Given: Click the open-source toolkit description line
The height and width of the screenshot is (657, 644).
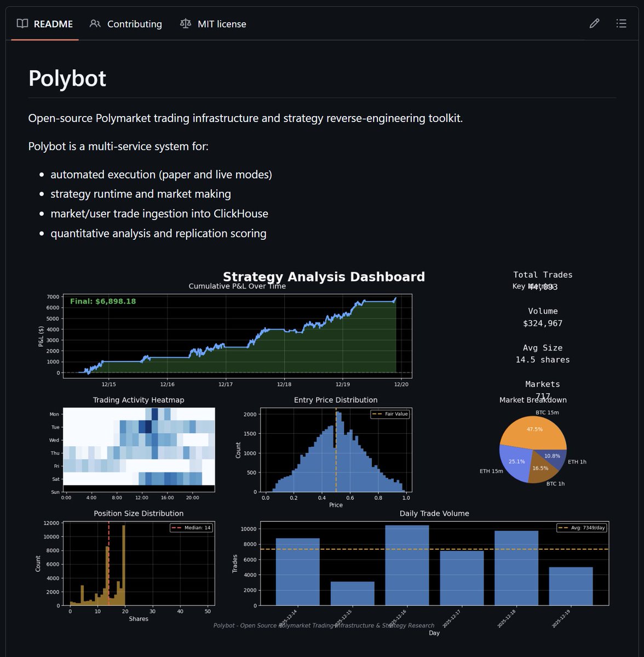Looking at the screenshot, I should coord(245,118).
